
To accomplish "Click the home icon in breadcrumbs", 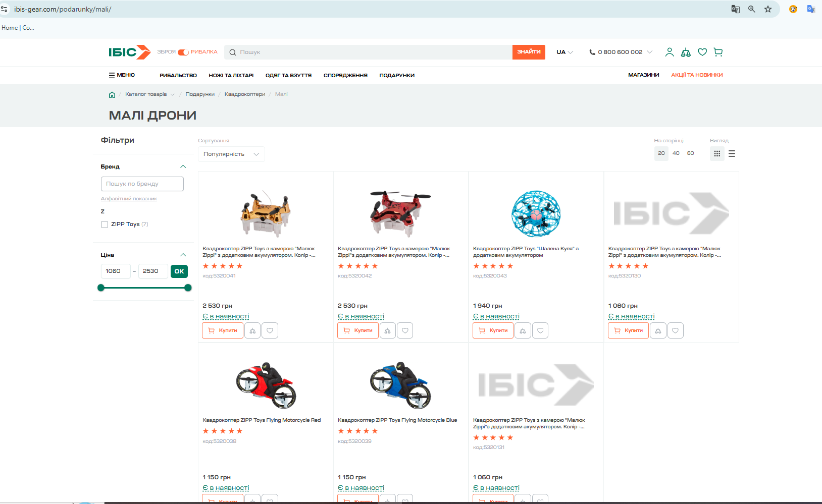I will (112, 95).
